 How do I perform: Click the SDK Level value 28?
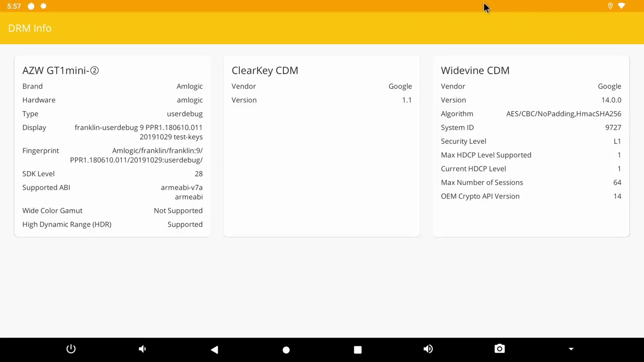pos(199,173)
